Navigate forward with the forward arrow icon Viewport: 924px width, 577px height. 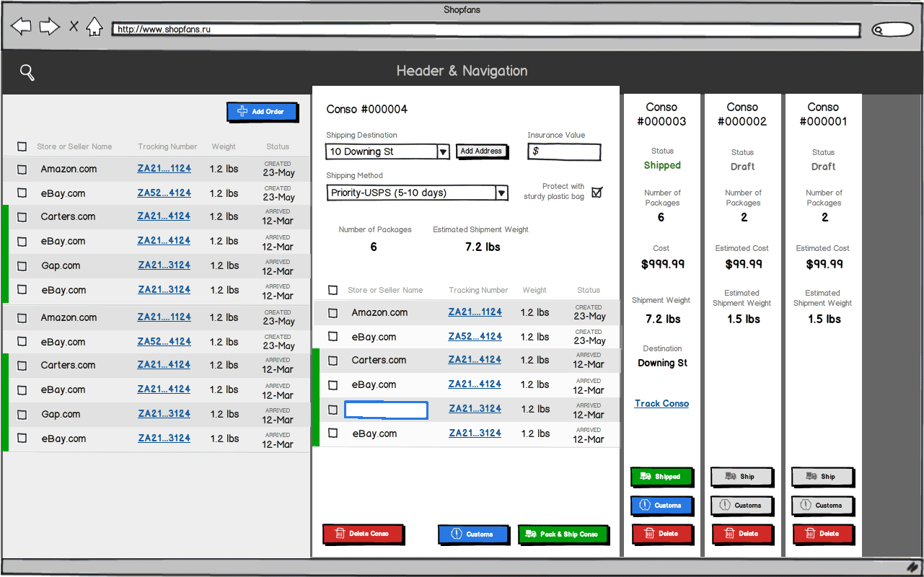coord(48,25)
